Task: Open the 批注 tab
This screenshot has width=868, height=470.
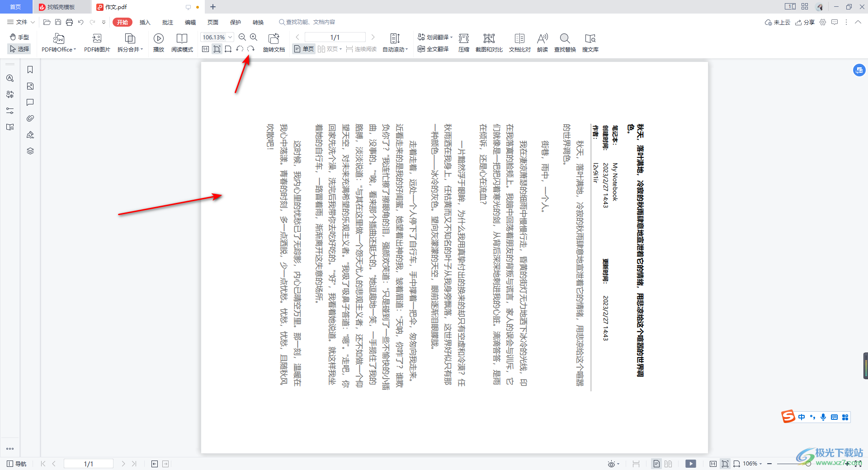Action: (x=168, y=22)
